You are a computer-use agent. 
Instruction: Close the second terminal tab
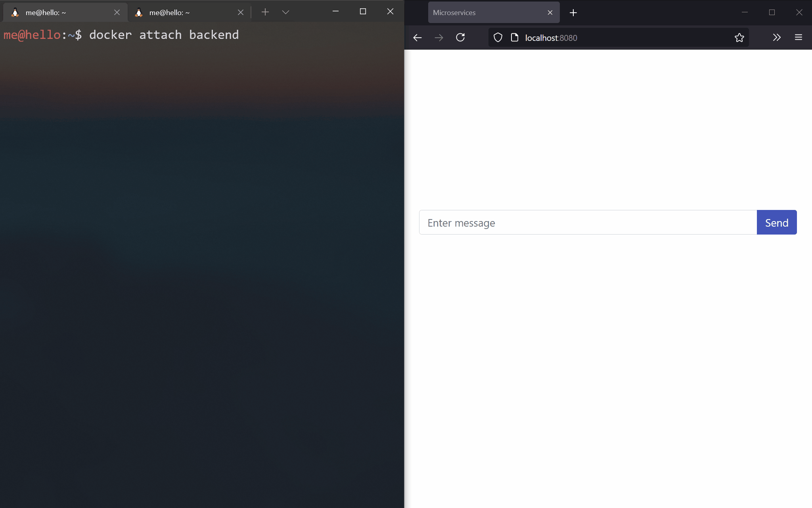241,13
